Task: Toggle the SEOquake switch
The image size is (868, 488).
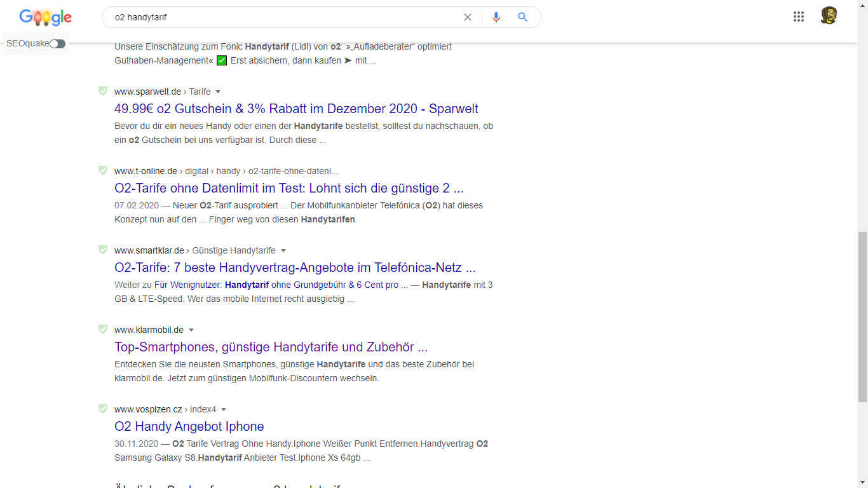Action: point(57,44)
